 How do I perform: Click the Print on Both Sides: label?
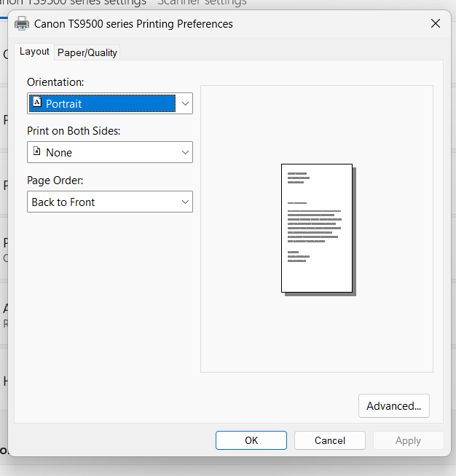pos(74,131)
